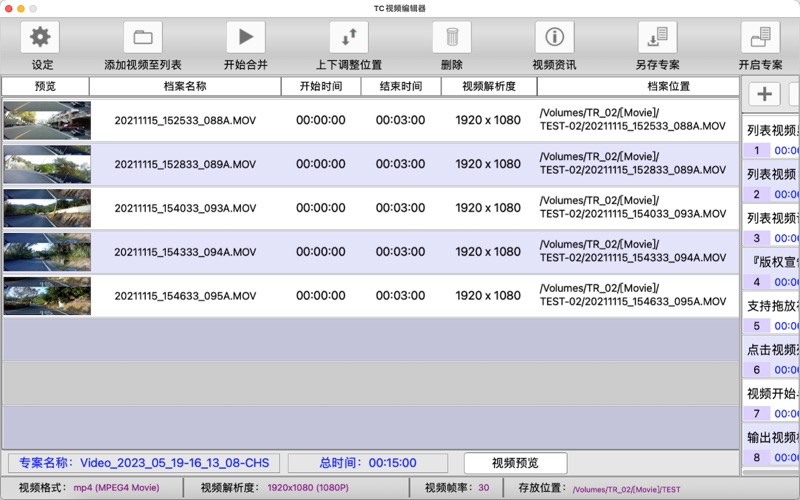
Task: Click the 另存专案 save icon
Action: click(657, 38)
